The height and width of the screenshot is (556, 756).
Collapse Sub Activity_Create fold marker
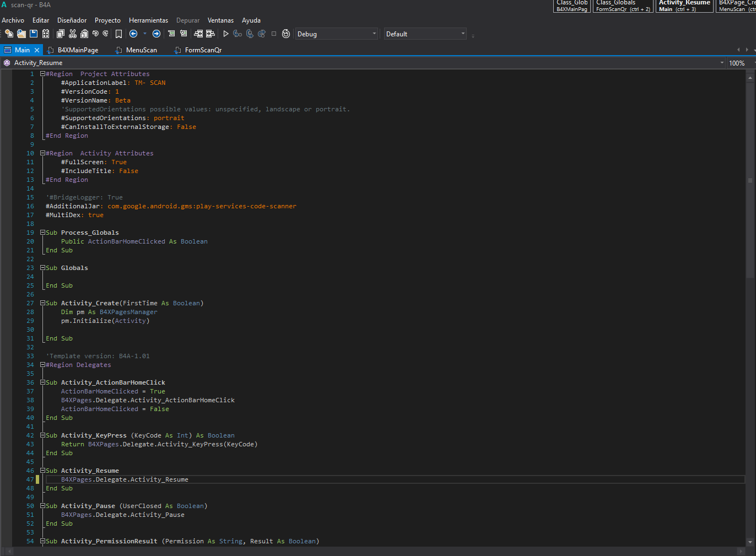point(42,303)
